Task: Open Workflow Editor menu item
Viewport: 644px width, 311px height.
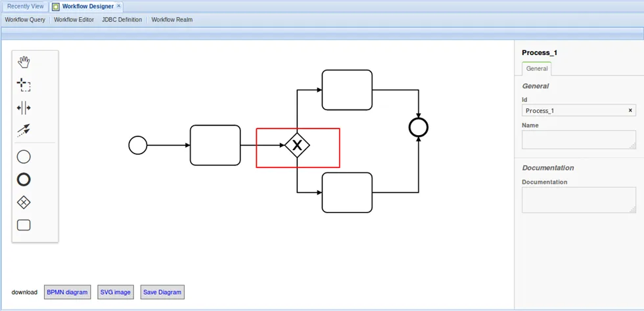Action: (74, 20)
